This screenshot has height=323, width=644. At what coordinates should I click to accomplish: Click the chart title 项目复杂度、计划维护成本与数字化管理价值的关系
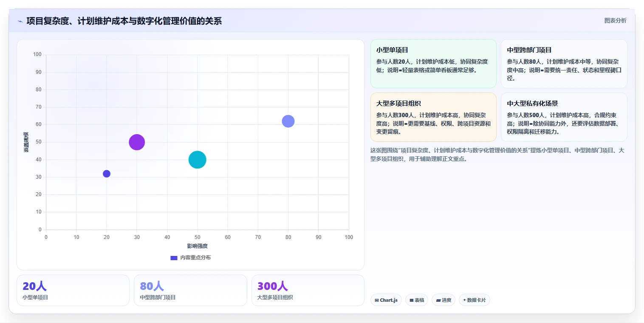click(124, 21)
